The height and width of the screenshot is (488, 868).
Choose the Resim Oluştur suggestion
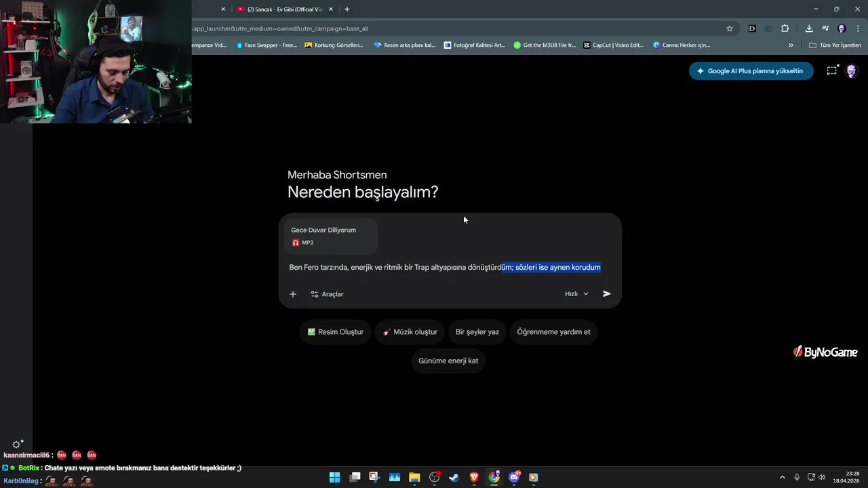pyautogui.click(x=335, y=332)
